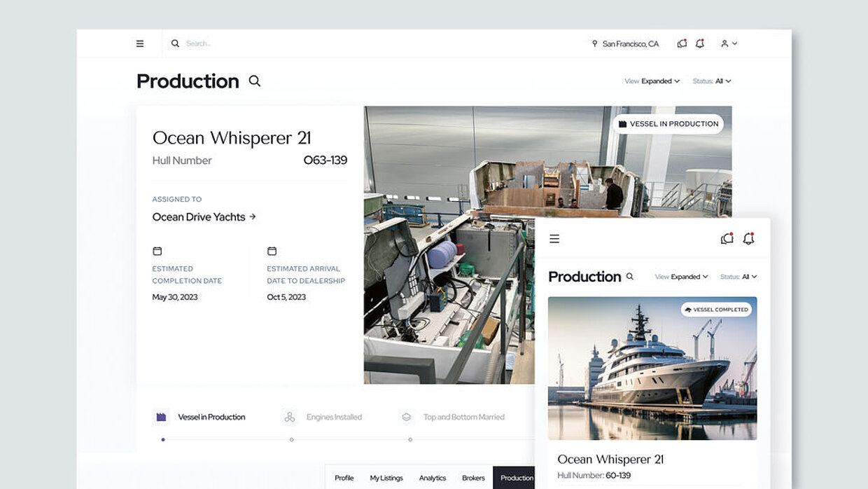868x489 pixels.
Task: Open notifications bell in desktop header
Action: (x=700, y=43)
